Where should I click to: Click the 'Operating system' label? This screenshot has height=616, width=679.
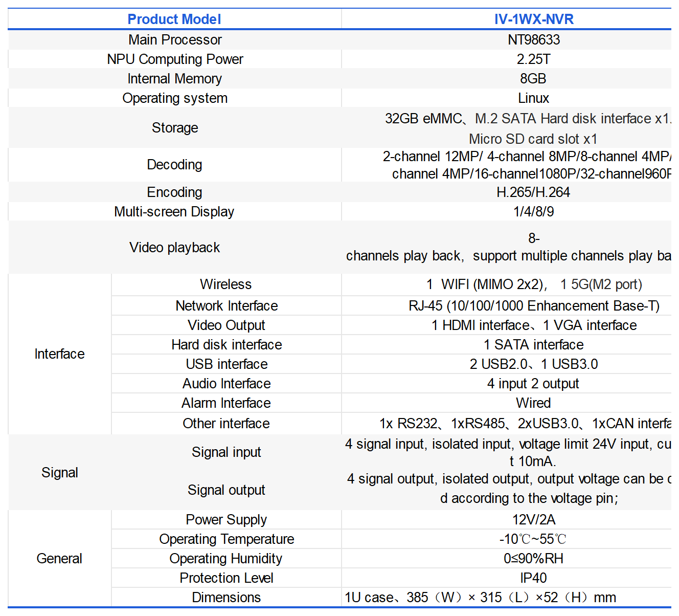(175, 98)
